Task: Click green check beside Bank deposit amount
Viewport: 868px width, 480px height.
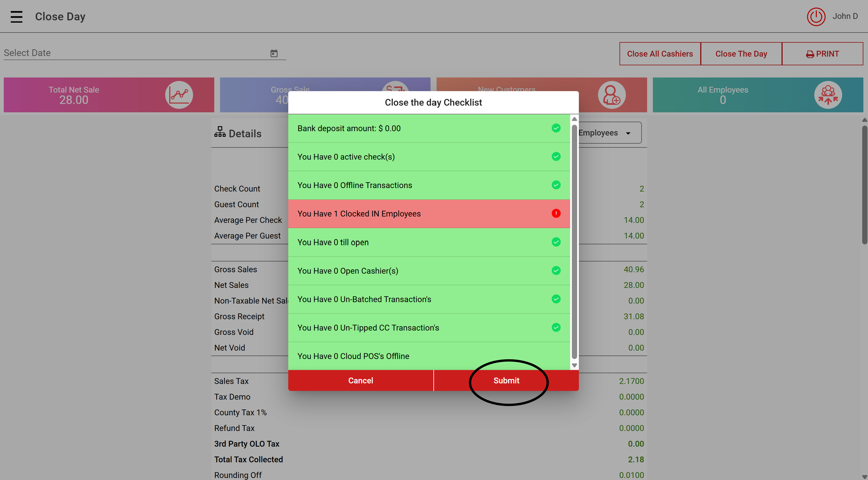Action: pyautogui.click(x=556, y=128)
